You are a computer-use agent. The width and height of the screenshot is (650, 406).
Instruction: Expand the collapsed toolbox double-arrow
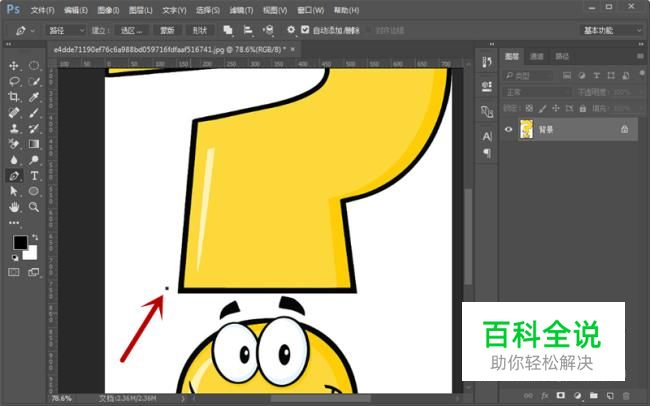coord(8,44)
